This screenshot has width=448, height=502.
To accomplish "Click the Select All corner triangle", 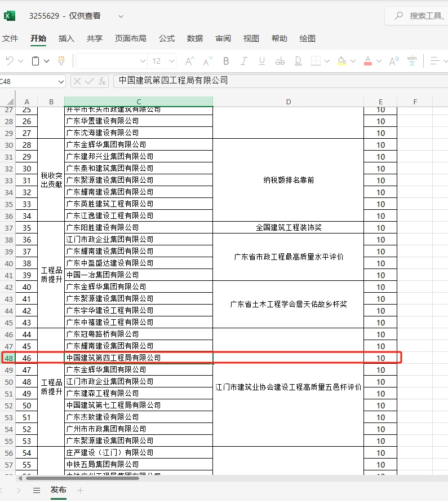I will click(10, 102).
